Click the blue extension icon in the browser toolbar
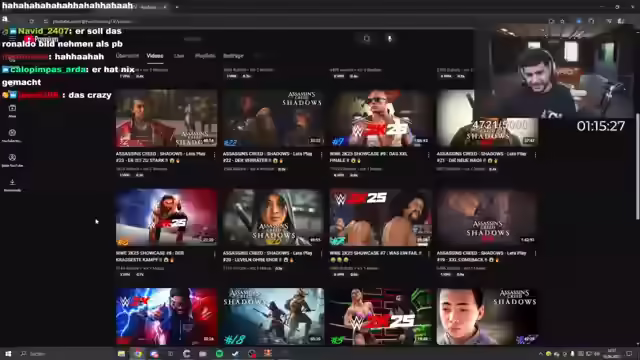This screenshot has width=640, height=360. click(579, 21)
